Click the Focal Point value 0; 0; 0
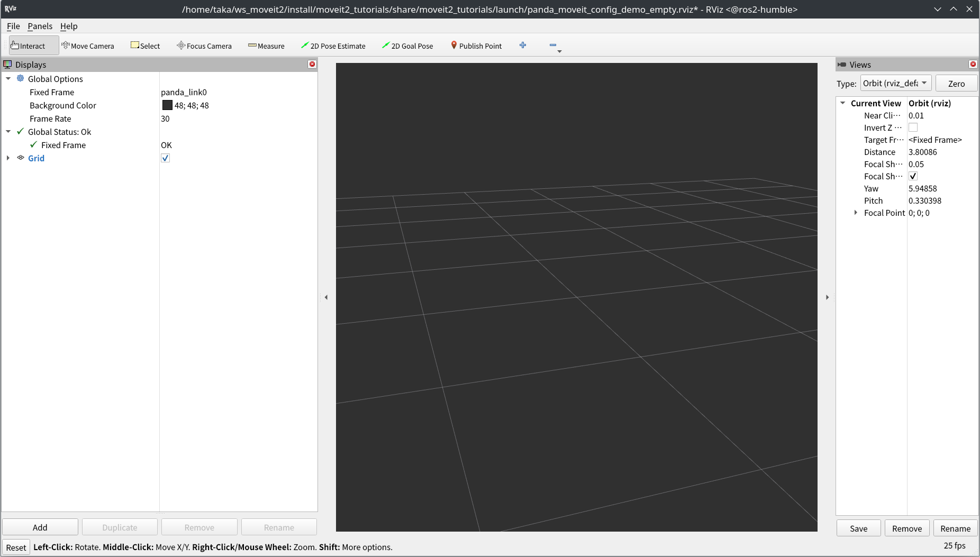 pos(919,213)
